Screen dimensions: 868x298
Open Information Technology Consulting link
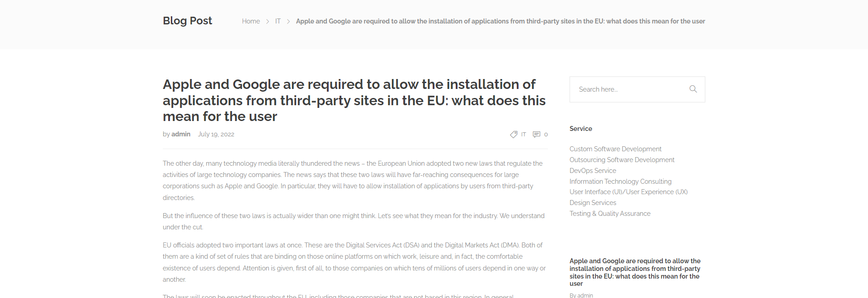(621, 182)
